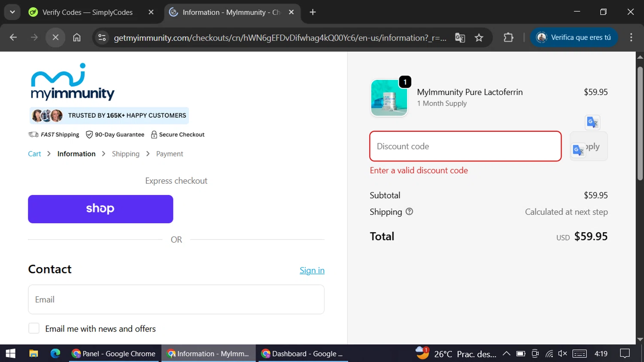Check the battery status icon
Viewport: 644px width, 362px height.
coord(521,353)
